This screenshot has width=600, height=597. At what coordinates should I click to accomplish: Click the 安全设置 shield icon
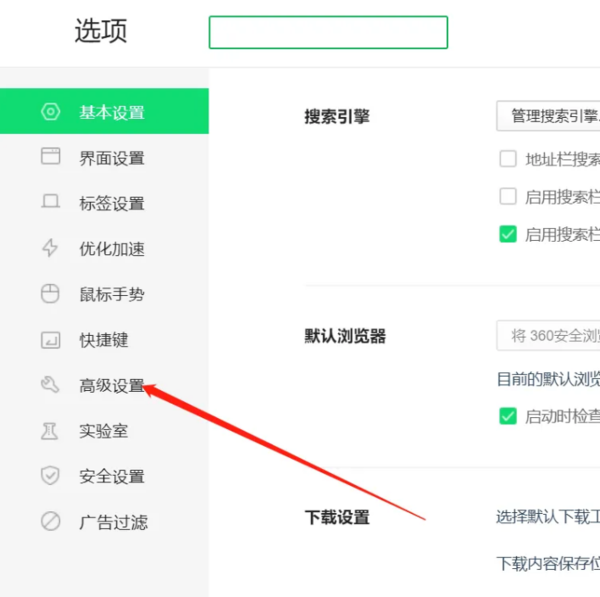point(50,476)
